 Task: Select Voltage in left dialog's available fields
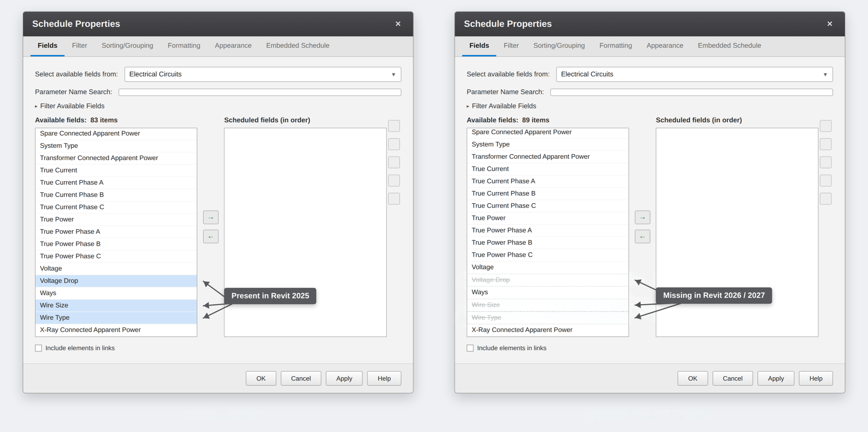116,269
